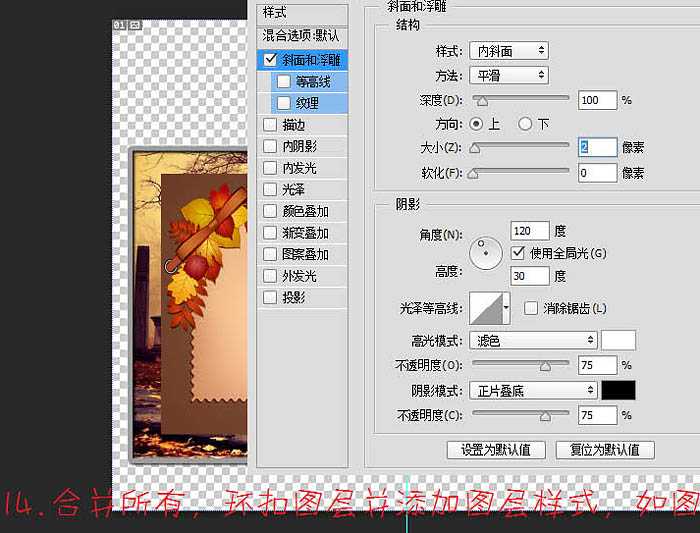Click the 角度 value field showing 120
The height and width of the screenshot is (533, 700).
pos(529,231)
